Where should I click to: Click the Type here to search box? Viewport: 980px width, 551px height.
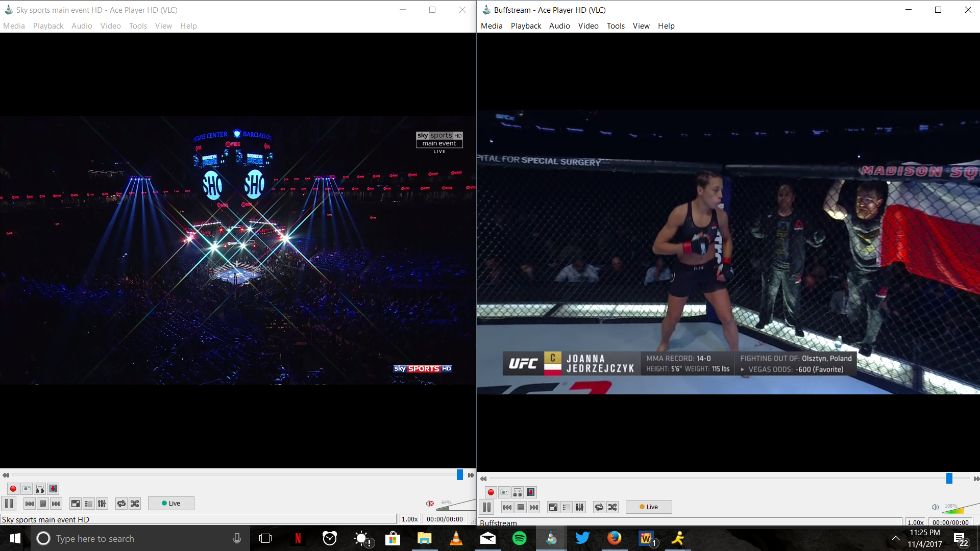click(x=140, y=538)
